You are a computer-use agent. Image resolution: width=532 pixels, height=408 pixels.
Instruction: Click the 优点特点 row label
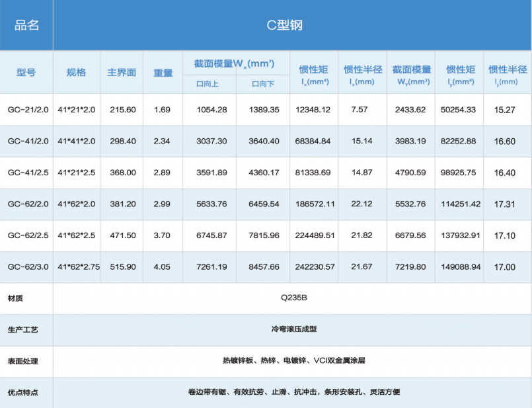(22, 392)
